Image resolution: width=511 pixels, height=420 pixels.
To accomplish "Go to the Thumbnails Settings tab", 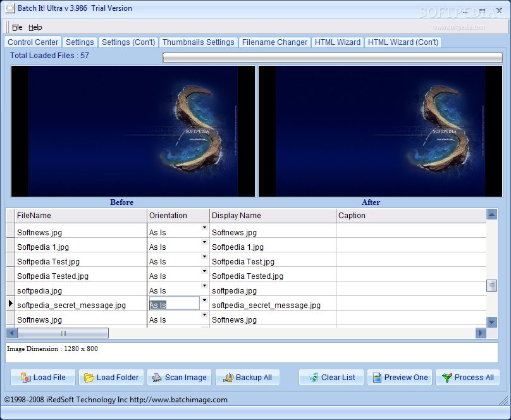I will [199, 42].
